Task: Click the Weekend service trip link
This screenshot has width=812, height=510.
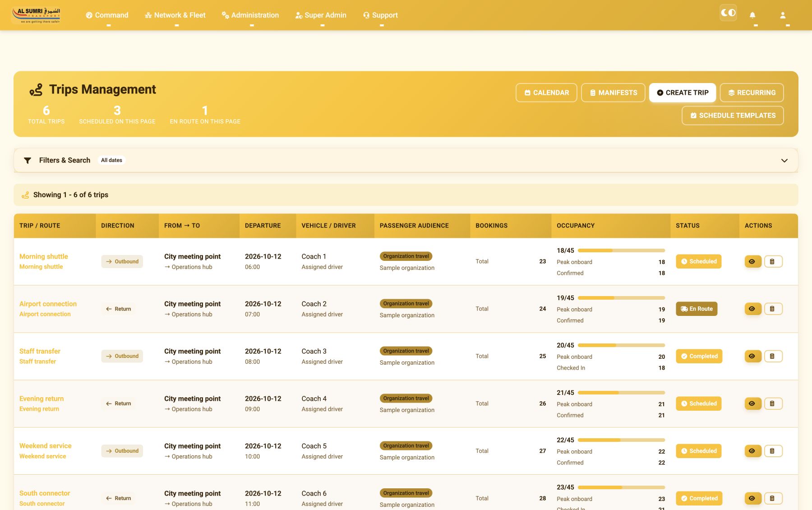Action: [x=45, y=446]
